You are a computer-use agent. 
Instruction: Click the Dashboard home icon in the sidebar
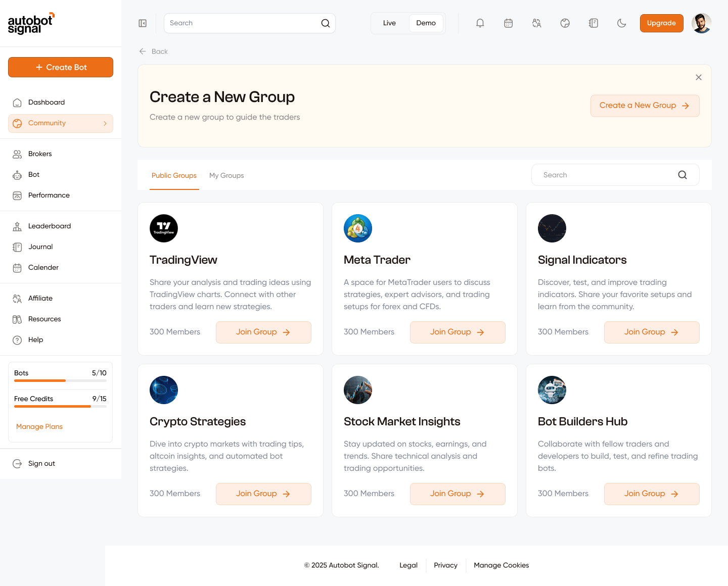click(x=17, y=103)
